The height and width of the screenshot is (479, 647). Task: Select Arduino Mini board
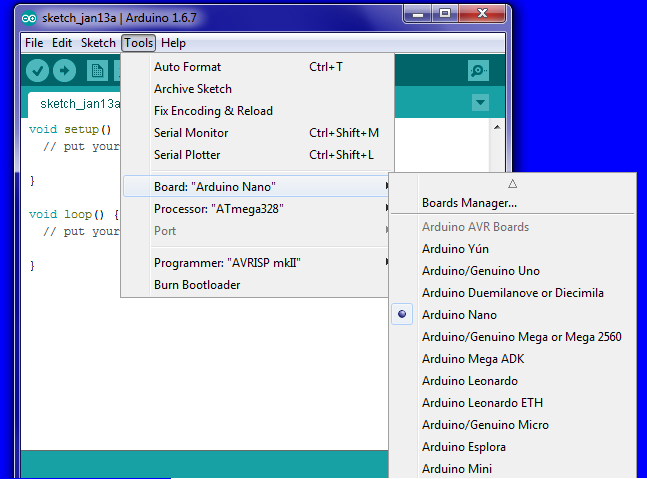512,469
